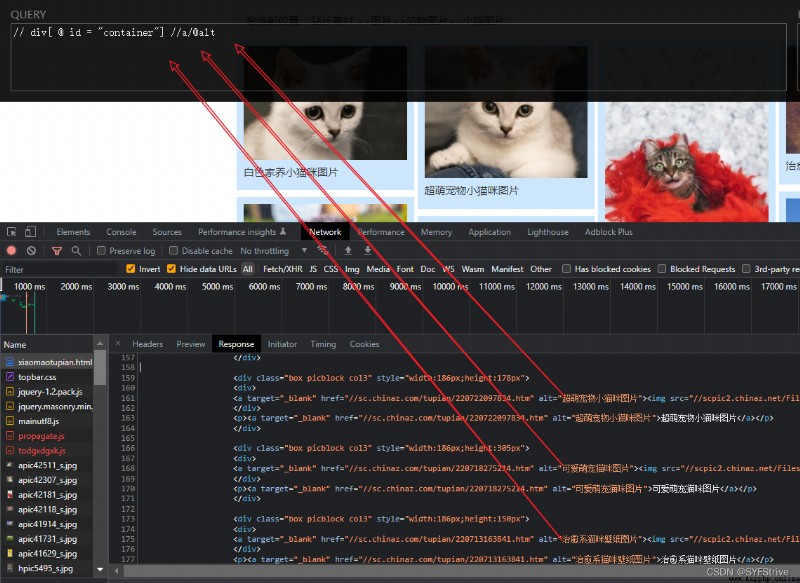This screenshot has width=800, height=583.
Task: Toggle the network filter funnel icon
Action: 57,250
